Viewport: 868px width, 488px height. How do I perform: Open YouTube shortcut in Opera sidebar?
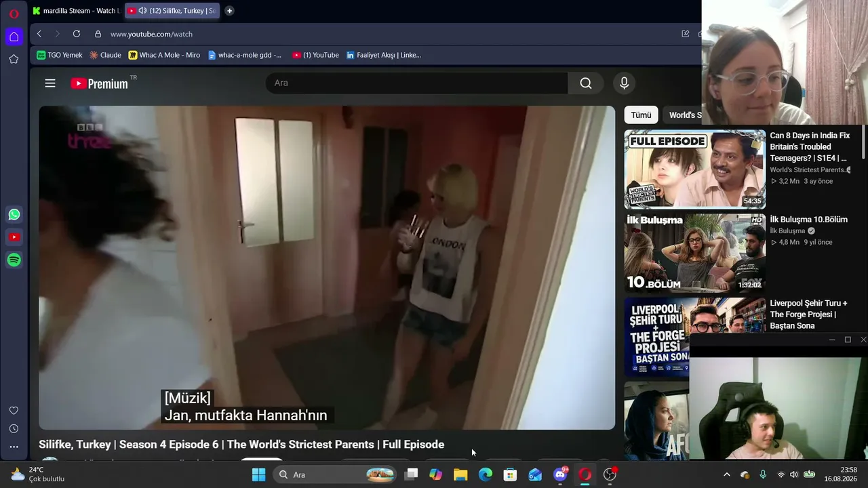tap(14, 237)
